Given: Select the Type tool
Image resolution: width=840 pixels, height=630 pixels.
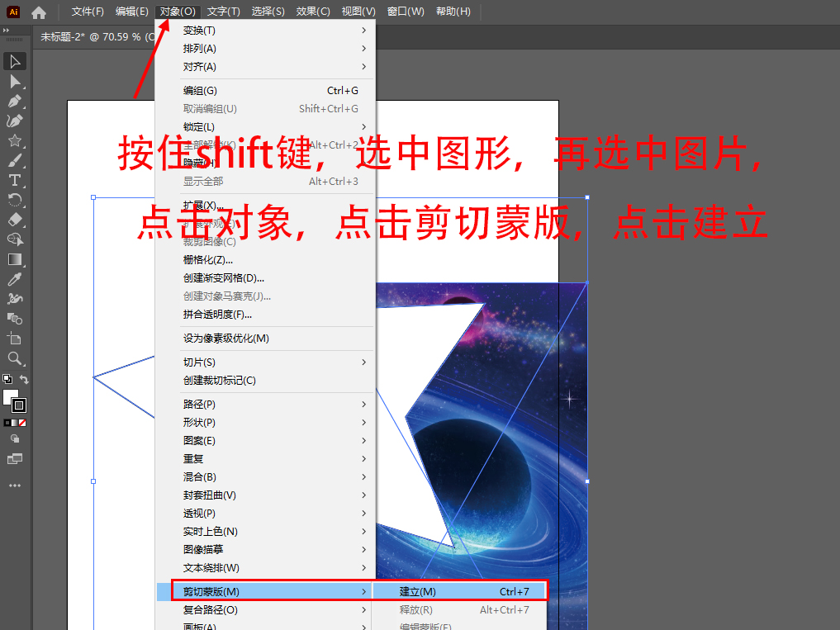Looking at the screenshot, I should (x=15, y=180).
